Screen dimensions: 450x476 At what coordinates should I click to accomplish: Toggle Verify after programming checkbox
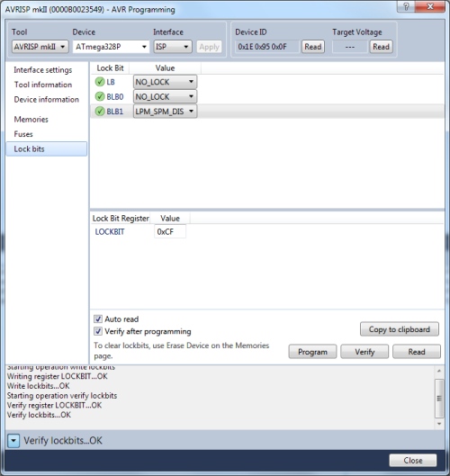coord(98,331)
